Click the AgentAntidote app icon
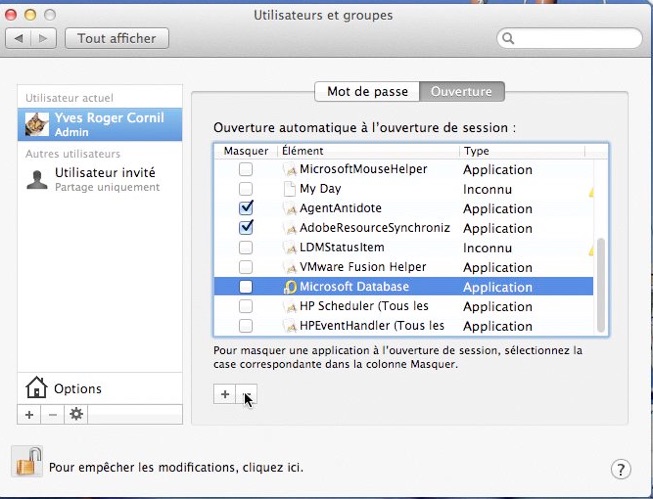653x499 pixels. [290, 208]
